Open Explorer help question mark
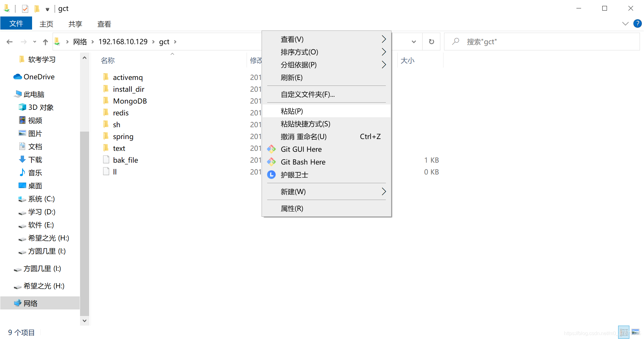Viewport: 644px width, 339px height. 637,24
